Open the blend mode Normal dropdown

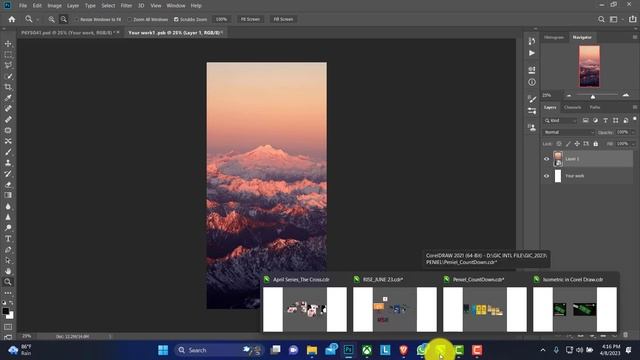[569, 132]
